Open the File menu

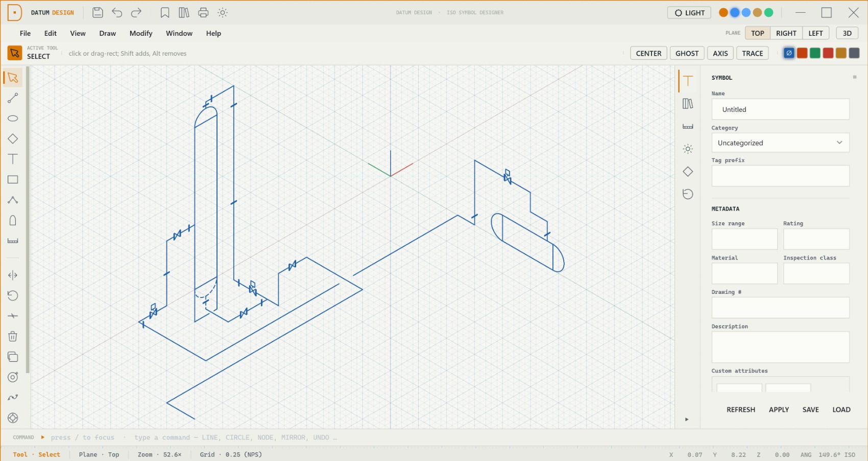25,33
